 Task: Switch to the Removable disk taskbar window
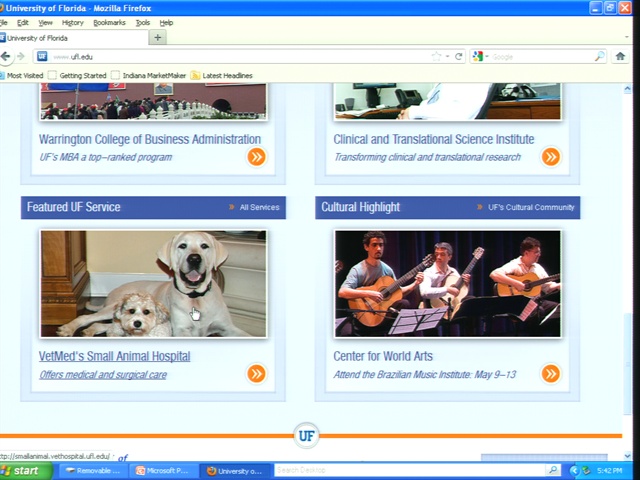tap(93, 471)
